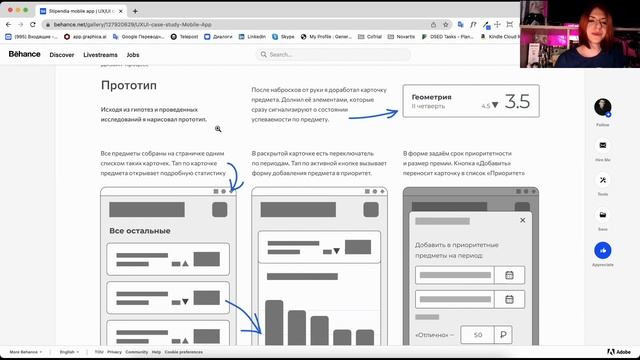The width and height of the screenshot is (640, 360).
Task: Click the Прототип heading text
Action: click(129, 85)
